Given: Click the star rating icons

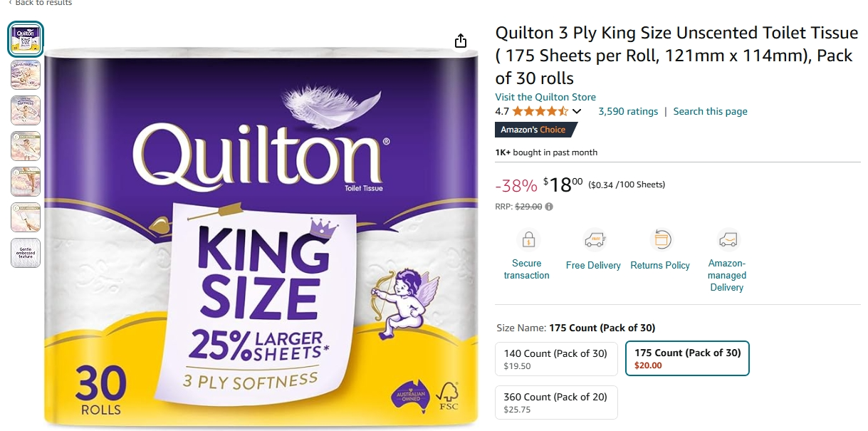Looking at the screenshot, I should [540, 111].
